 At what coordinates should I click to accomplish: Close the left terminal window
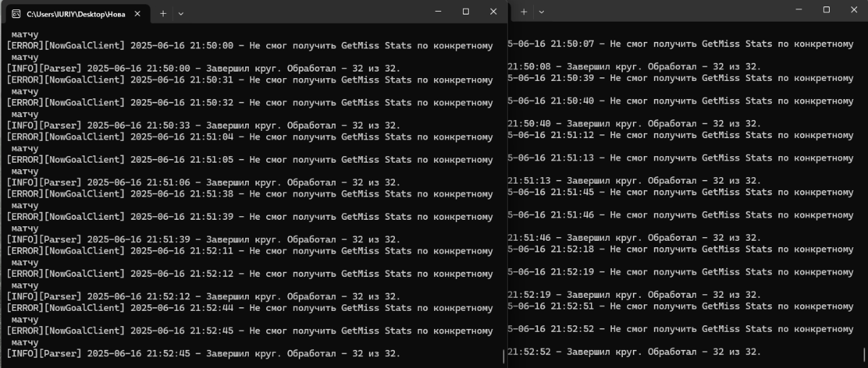pyautogui.click(x=493, y=12)
